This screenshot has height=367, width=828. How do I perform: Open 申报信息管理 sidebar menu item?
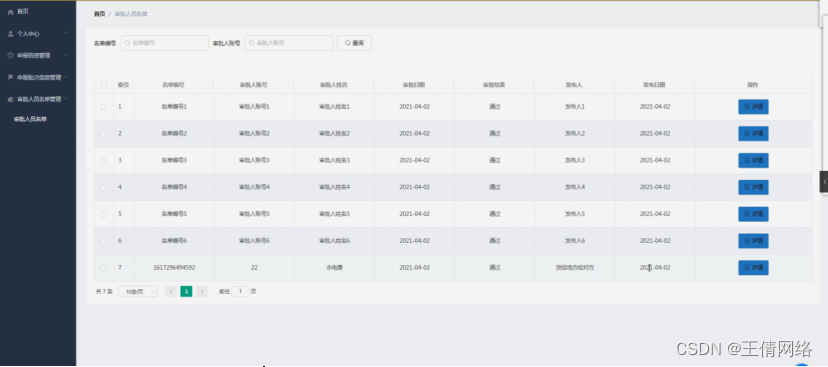point(38,55)
